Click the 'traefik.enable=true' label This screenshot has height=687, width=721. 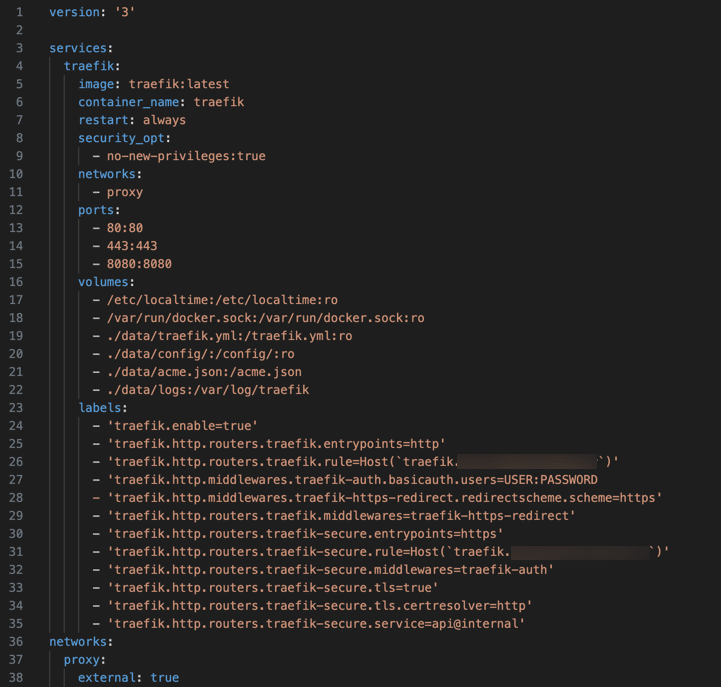coord(182,425)
